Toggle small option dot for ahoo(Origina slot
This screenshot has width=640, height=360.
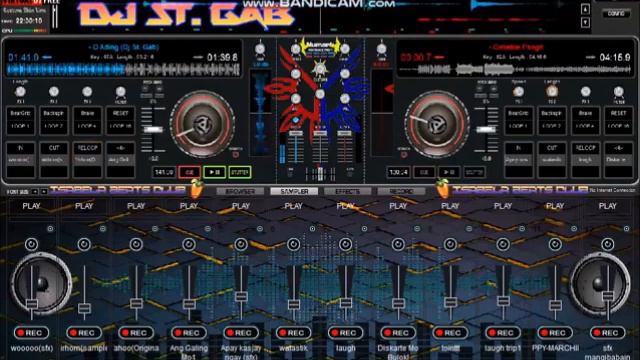(155, 229)
